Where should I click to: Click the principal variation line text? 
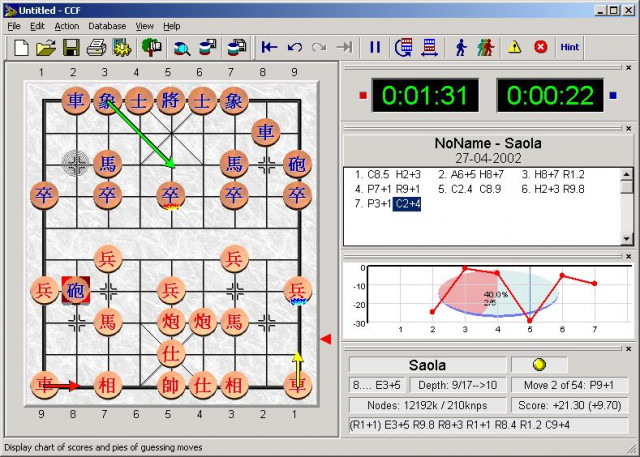click(459, 425)
